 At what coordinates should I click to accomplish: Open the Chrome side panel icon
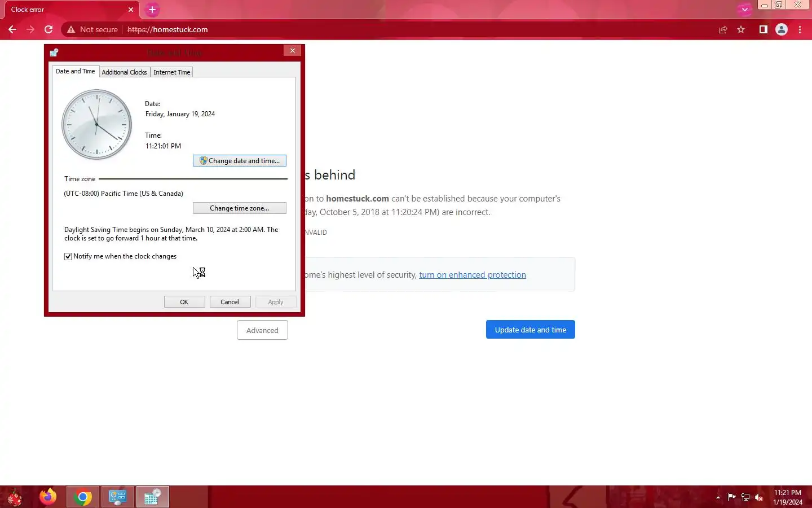click(763, 29)
